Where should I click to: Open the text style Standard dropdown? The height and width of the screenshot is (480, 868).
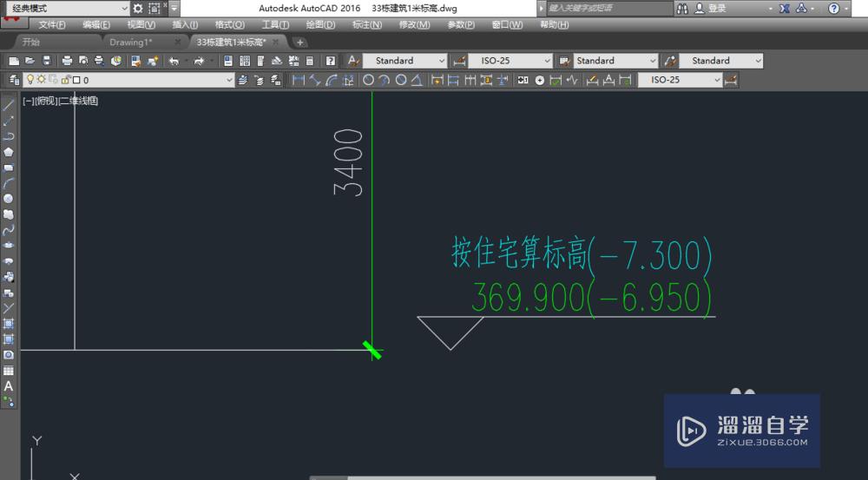(x=405, y=61)
